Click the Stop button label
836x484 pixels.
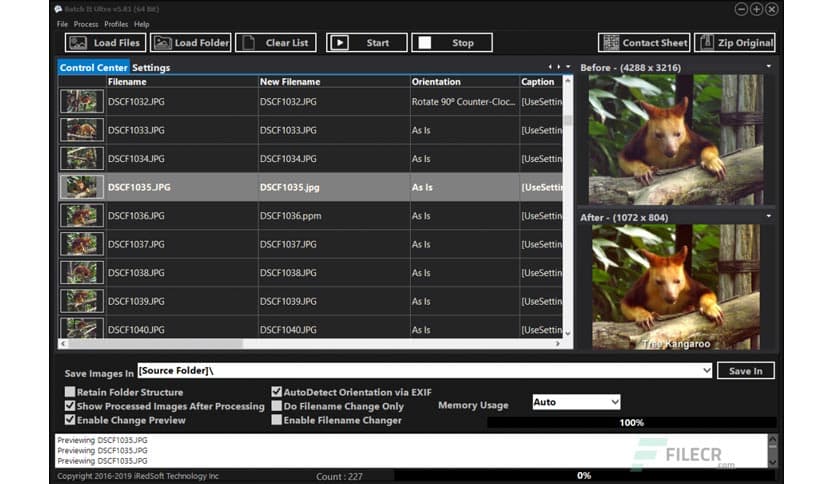point(462,43)
